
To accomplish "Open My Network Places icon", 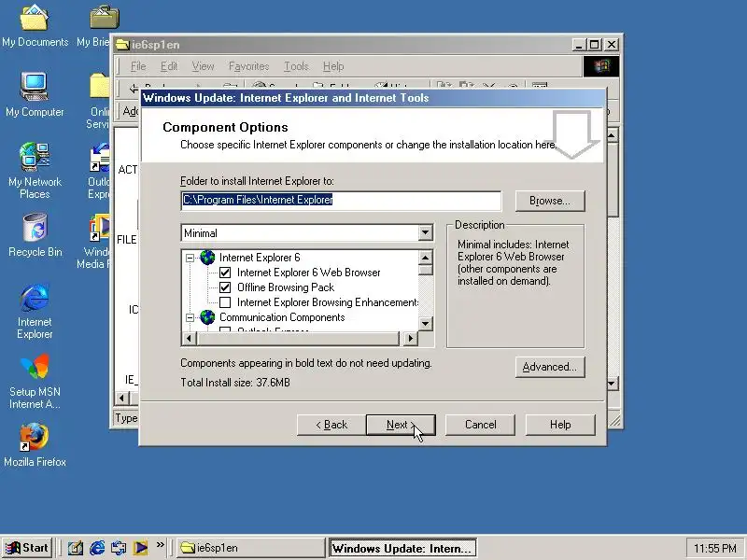I will pos(35,171).
